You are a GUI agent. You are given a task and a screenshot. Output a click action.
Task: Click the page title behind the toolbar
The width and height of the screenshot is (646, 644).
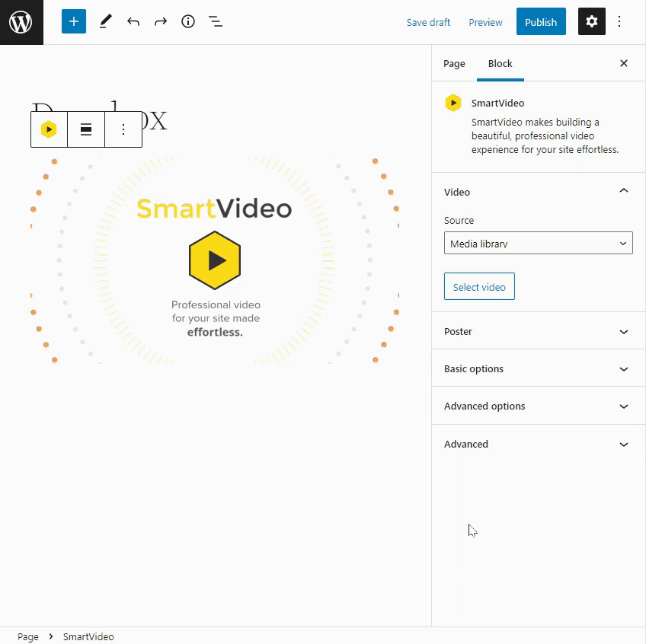(x=154, y=121)
